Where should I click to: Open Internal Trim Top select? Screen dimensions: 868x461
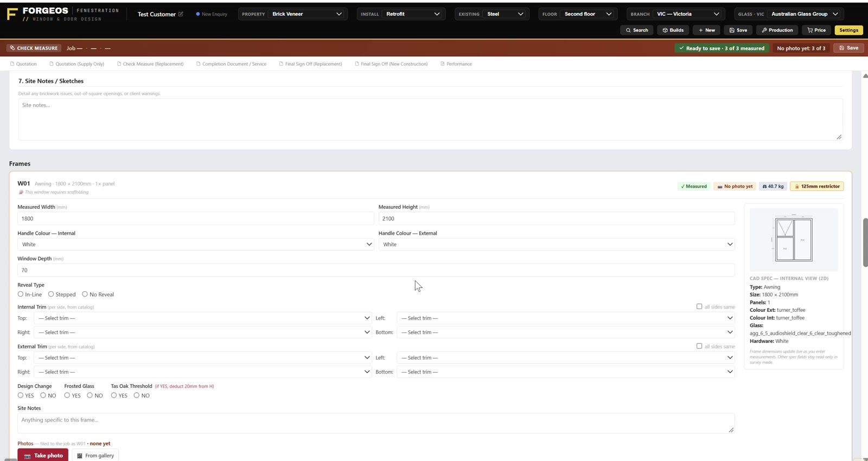[203, 318]
